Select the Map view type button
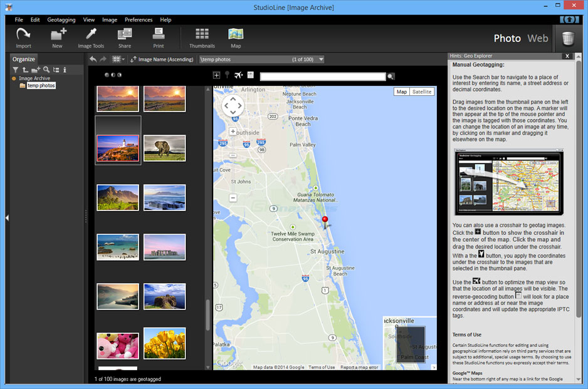 [402, 91]
